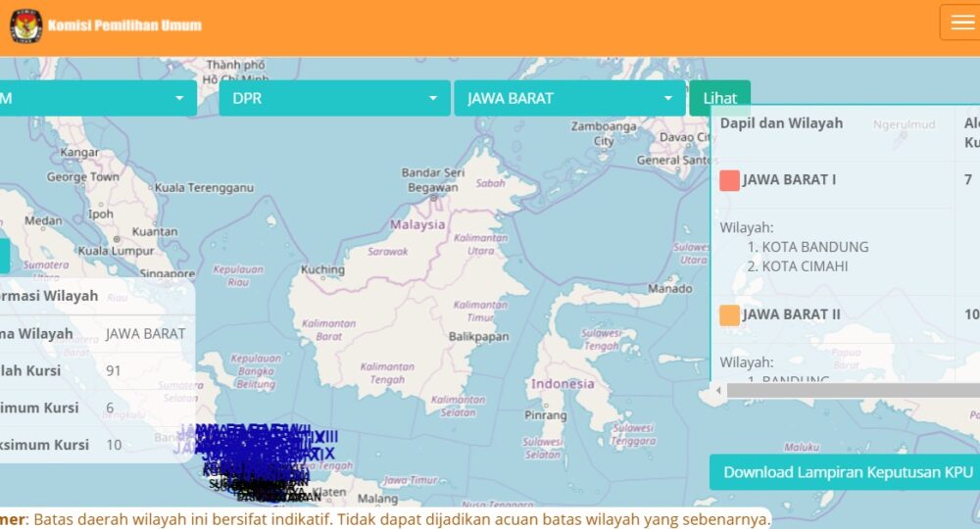Click the KPU logo emblem
Viewport: 980px width, 529px height.
click(x=25, y=26)
